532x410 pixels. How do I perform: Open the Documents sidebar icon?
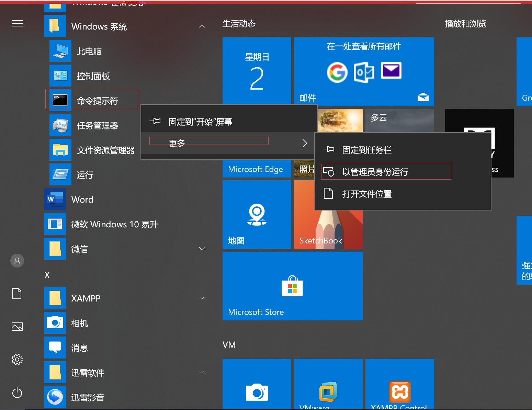coord(17,294)
